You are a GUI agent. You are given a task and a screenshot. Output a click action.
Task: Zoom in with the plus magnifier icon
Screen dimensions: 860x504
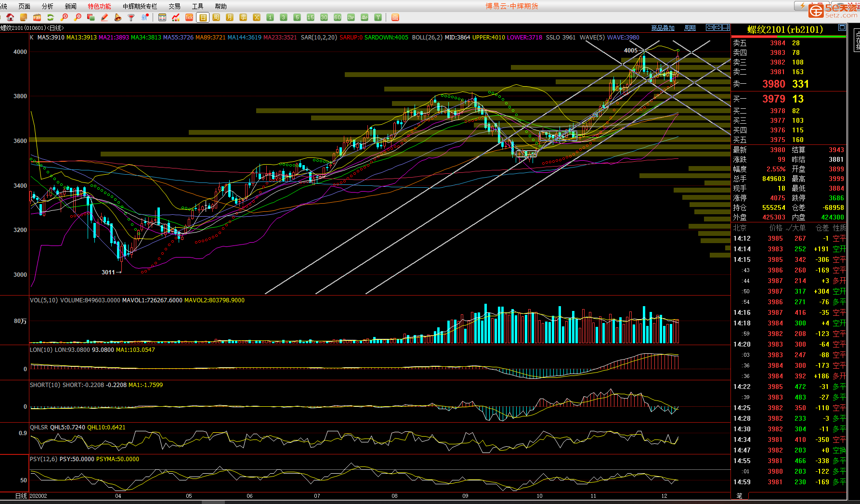(x=64, y=17)
